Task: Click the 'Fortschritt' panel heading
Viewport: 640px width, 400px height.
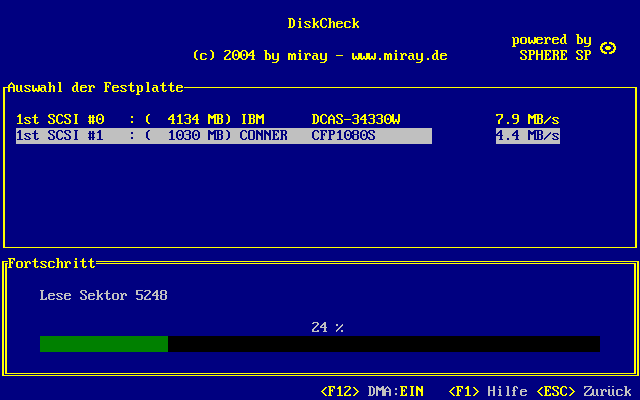Action: 51,263
